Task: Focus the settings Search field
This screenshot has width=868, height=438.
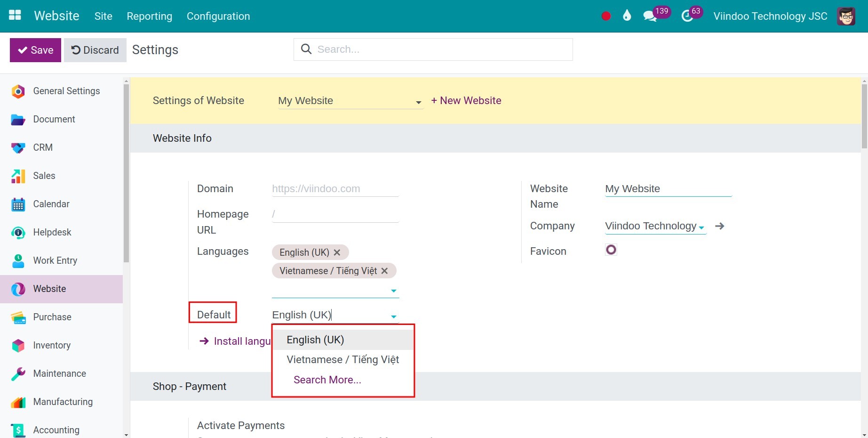Action: click(x=433, y=49)
